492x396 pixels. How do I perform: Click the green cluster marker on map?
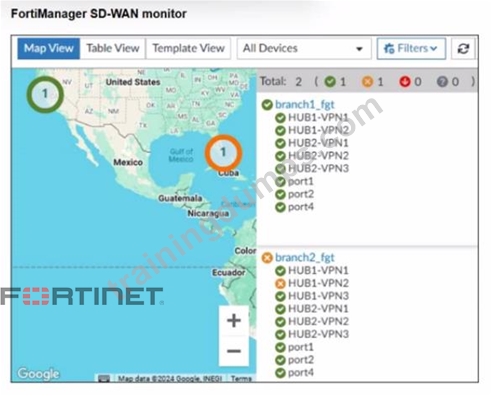[45, 94]
